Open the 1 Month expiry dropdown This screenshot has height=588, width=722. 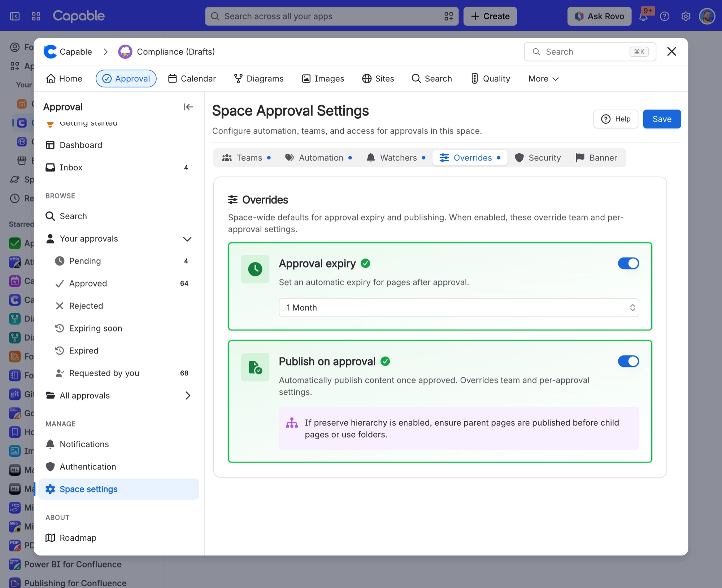coord(459,307)
